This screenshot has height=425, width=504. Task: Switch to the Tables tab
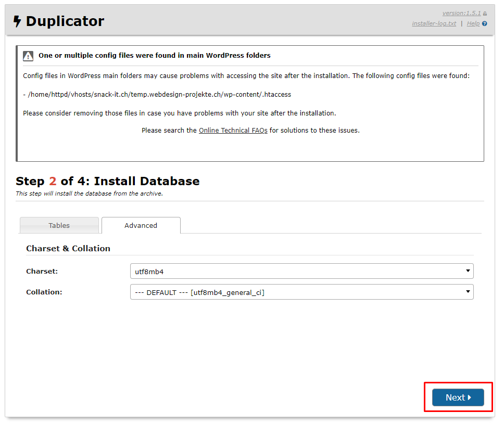pyautogui.click(x=59, y=225)
